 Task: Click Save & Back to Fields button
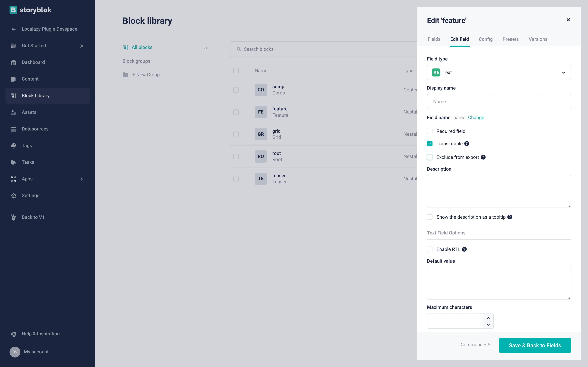535,345
